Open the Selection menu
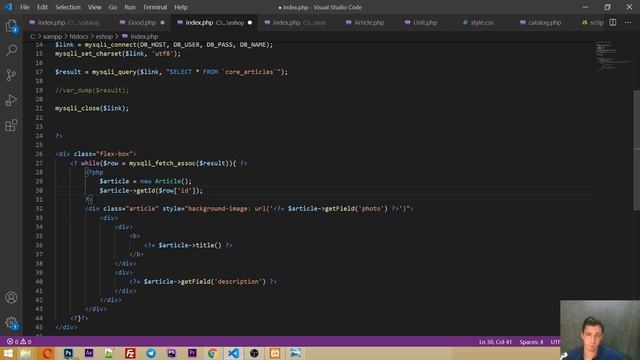The height and width of the screenshot is (360, 640). click(x=68, y=7)
